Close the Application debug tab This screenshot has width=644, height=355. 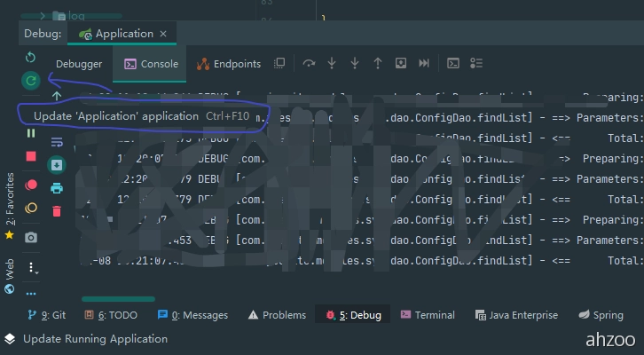(x=163, y=34)
